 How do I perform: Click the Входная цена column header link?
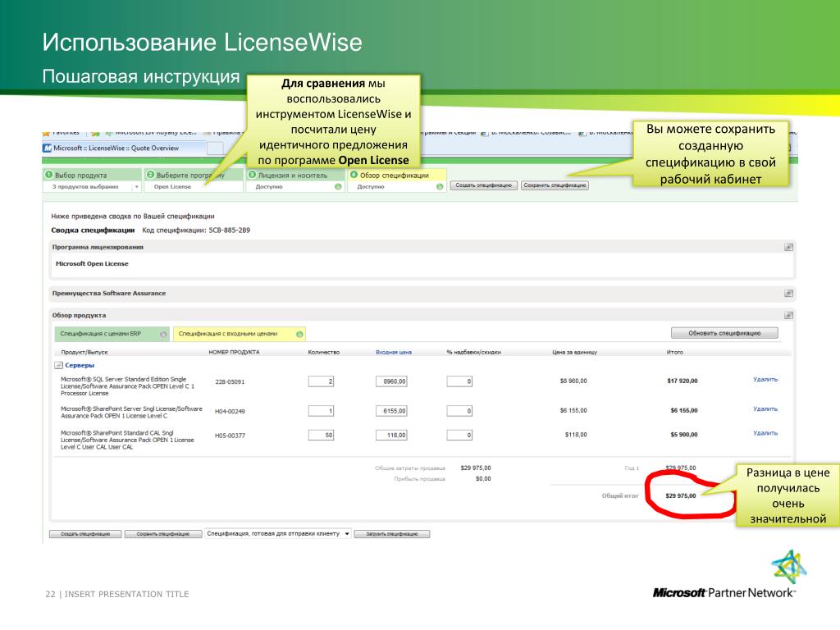tap(393, 353)
